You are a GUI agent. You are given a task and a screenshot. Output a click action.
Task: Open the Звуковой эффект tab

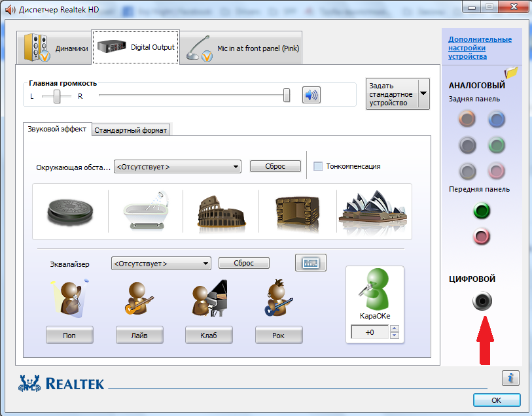tap(57, 129)
